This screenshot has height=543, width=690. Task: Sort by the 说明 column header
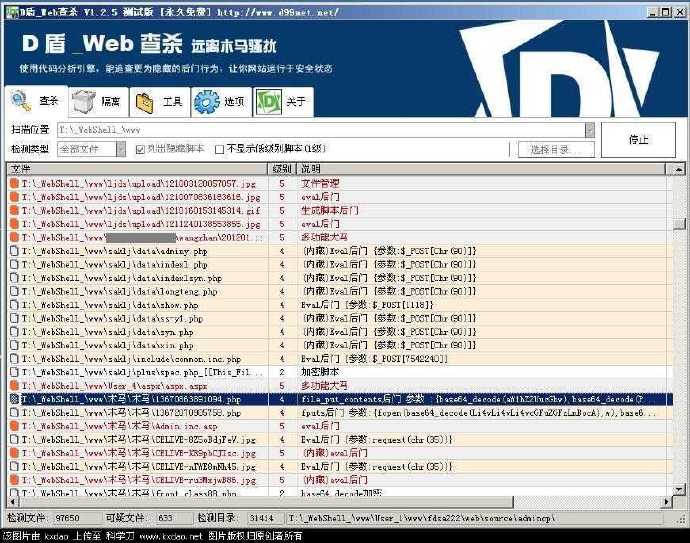pos(481,169)
